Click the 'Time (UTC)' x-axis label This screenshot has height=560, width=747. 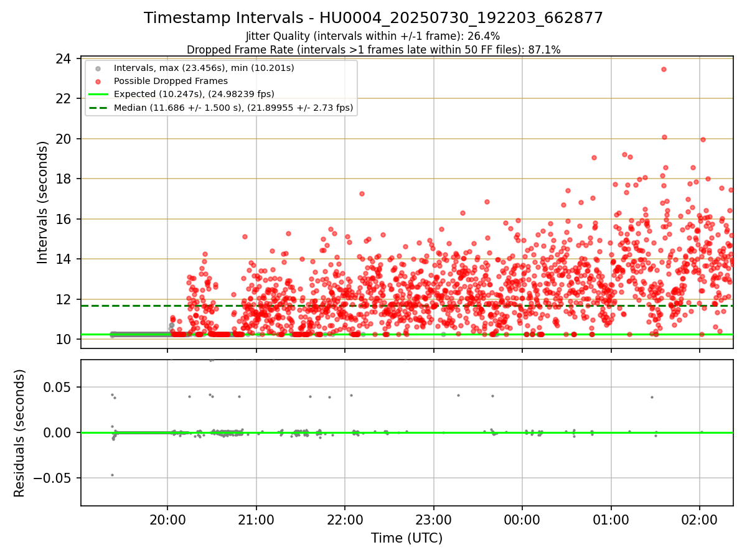pyautogui.click(x=407, y=538)
